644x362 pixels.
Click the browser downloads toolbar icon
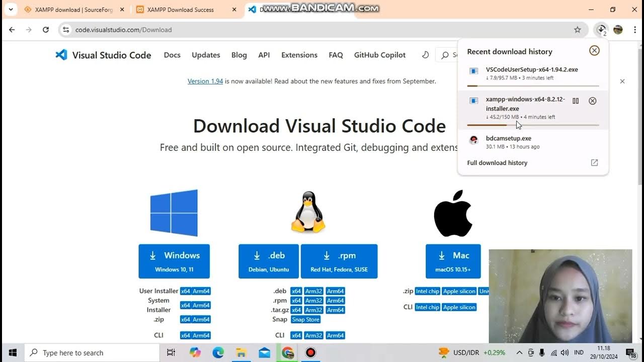point(601,30)
